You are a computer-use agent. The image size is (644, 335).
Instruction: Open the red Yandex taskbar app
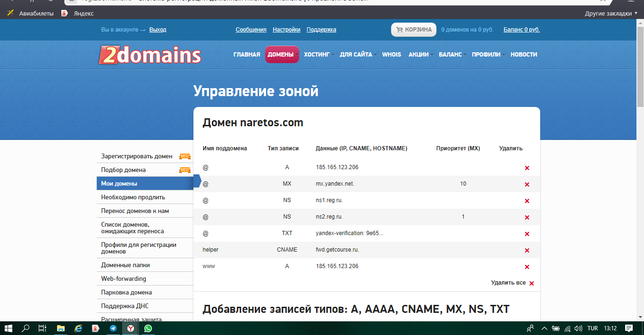click(95, 328)
